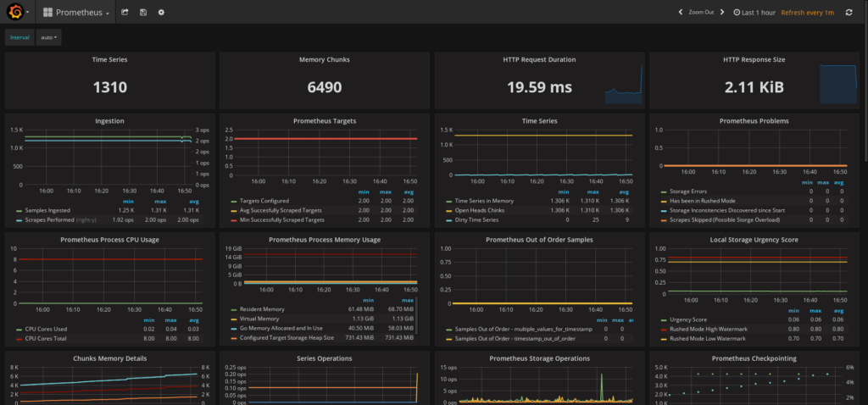Click the 6490 memory chunks value

click(x=325, y=87)
